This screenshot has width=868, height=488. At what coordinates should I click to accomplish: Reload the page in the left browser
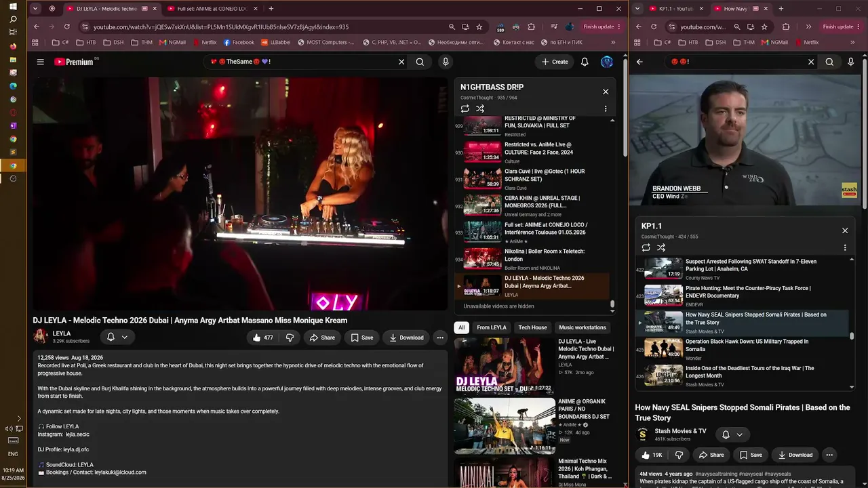point(66,26)
